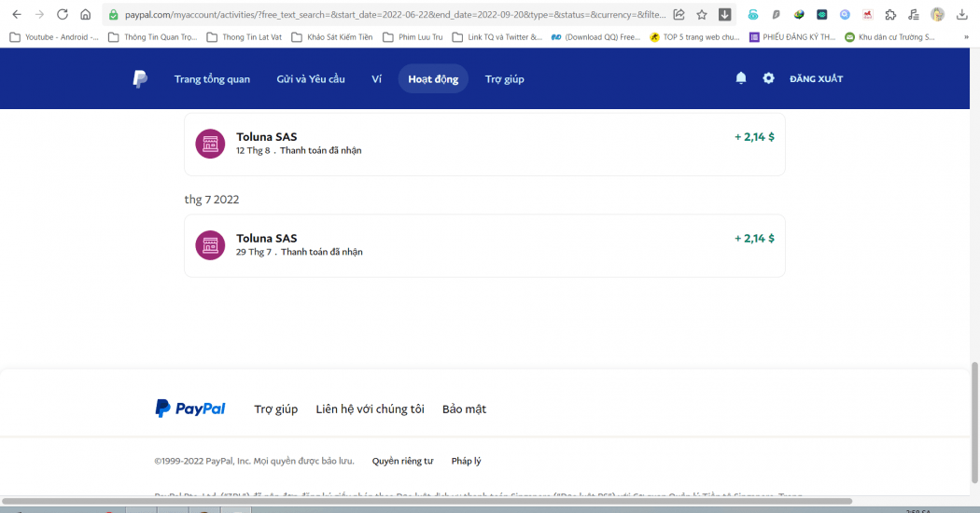980x513 pixels.
Task: Click the PayPal logo in blue header
Action: pyautogui.click(x=140, y=78)
